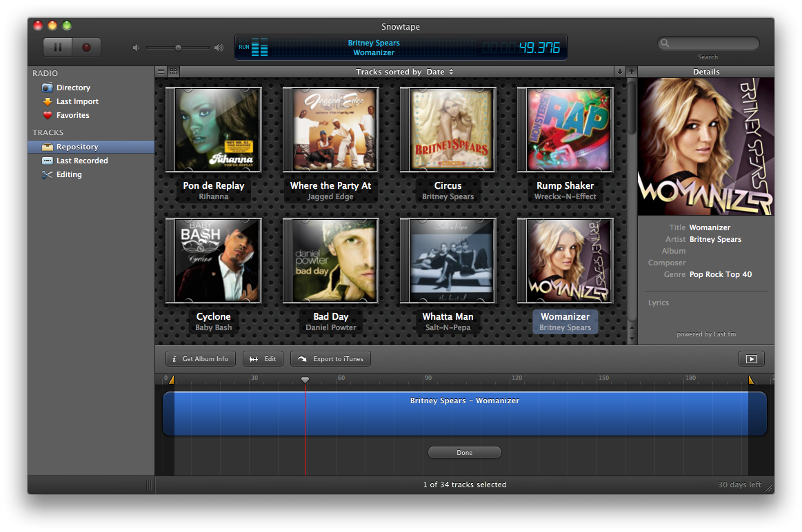The width and height of the screenshot is (802, 532).
Task: Click the Directory radio icon
Action: click(48, 88)
